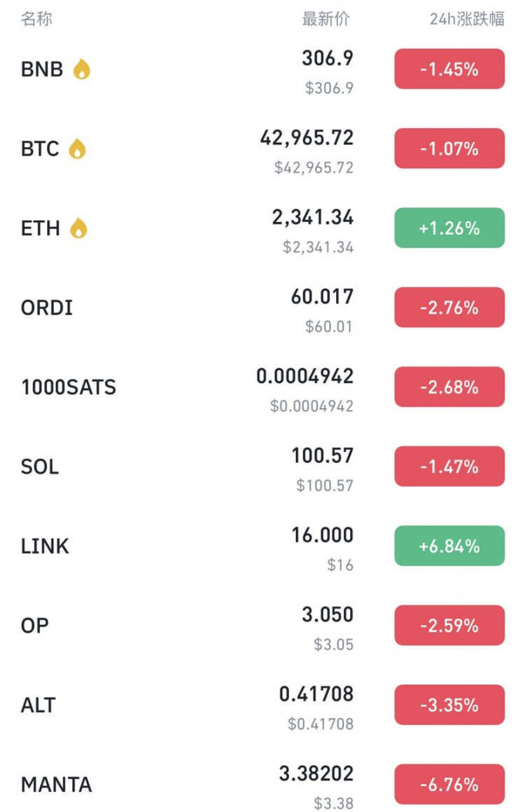
Task: Click the LINK +6.84% green badge
Action: [x=449, y=546]
